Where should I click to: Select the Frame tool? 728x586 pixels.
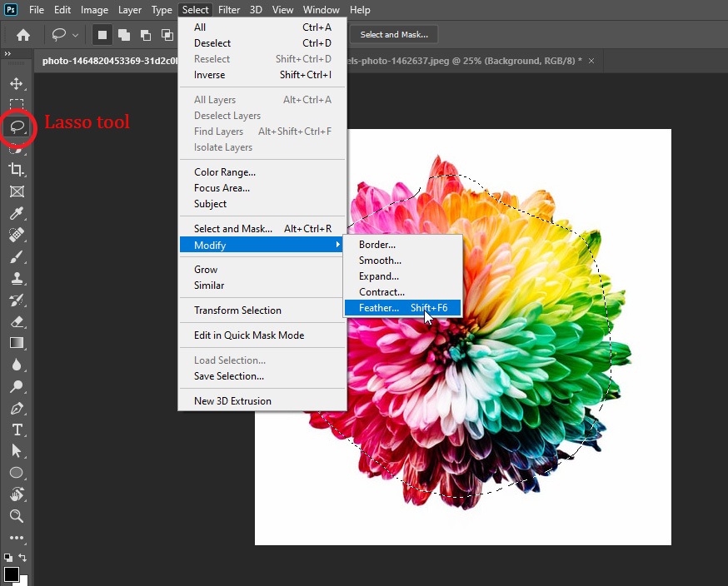click(x=17, y=191)
